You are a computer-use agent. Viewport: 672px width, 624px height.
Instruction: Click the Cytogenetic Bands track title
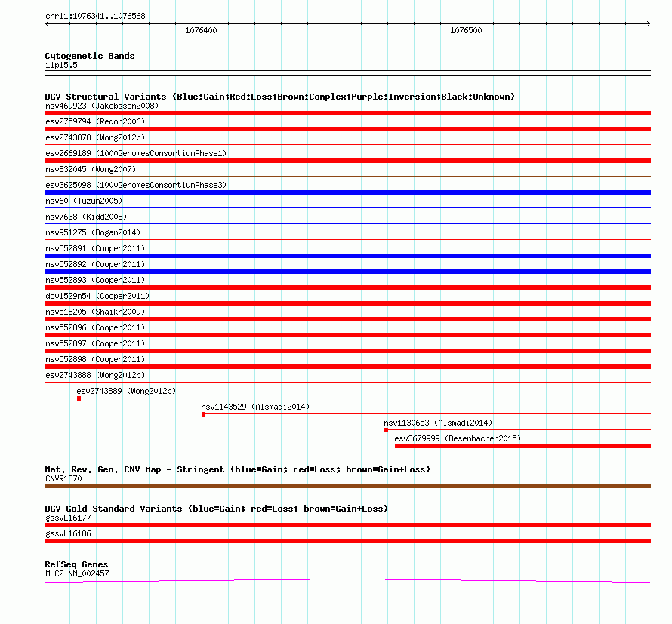click(x=90, y=56)
